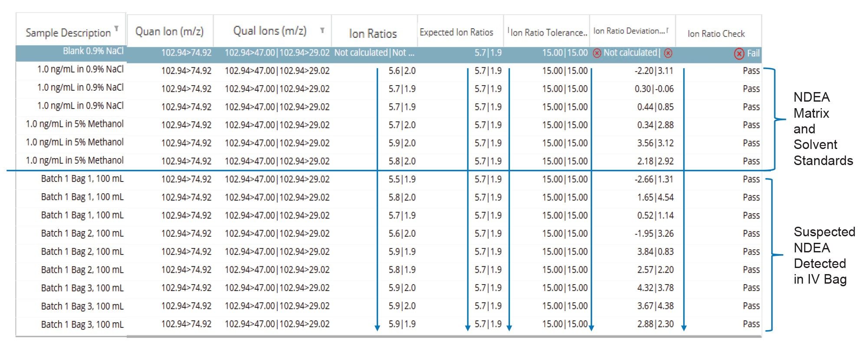This screenshot has width=868, height=354.
Task: Click Pass in the row with deviation 2.88|2.30
Action: [x=751, y=324]
